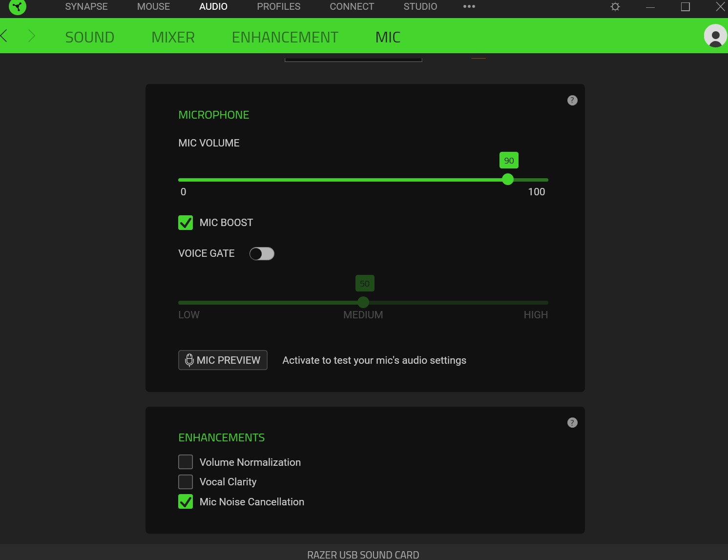Click the 'HIGH' voice gate label
728x560 pixels.
click(536, 315)
